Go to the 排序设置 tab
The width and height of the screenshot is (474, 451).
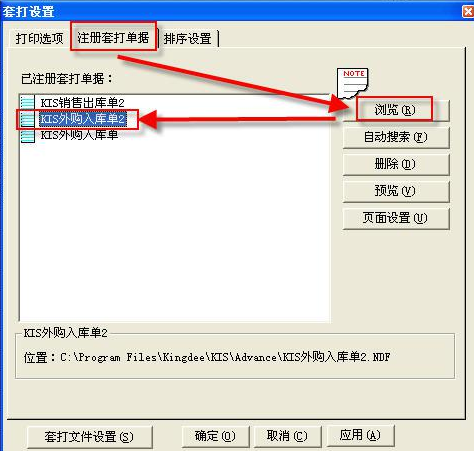pos(188,39)
